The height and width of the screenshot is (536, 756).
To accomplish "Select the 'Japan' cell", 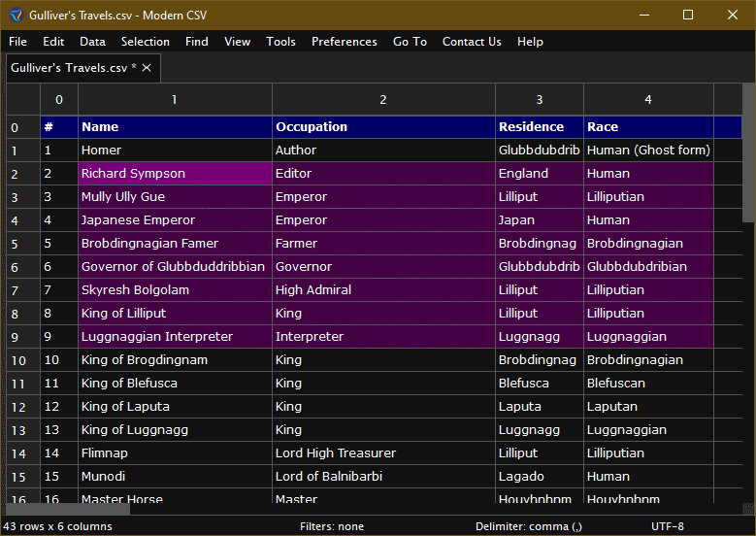I will (540, 220).
